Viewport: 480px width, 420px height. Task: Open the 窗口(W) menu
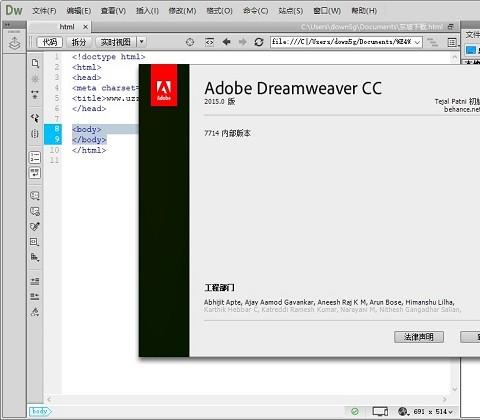point(327,11)
